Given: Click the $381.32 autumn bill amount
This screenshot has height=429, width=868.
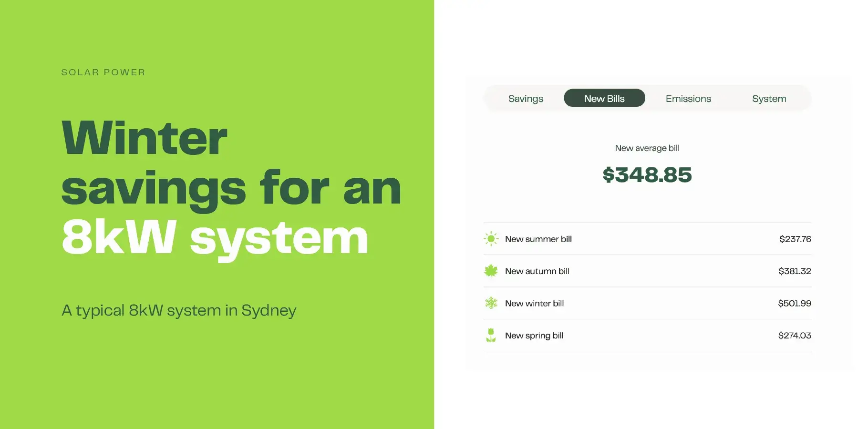Looking at the screenshot, I should [x=795, y=271].
